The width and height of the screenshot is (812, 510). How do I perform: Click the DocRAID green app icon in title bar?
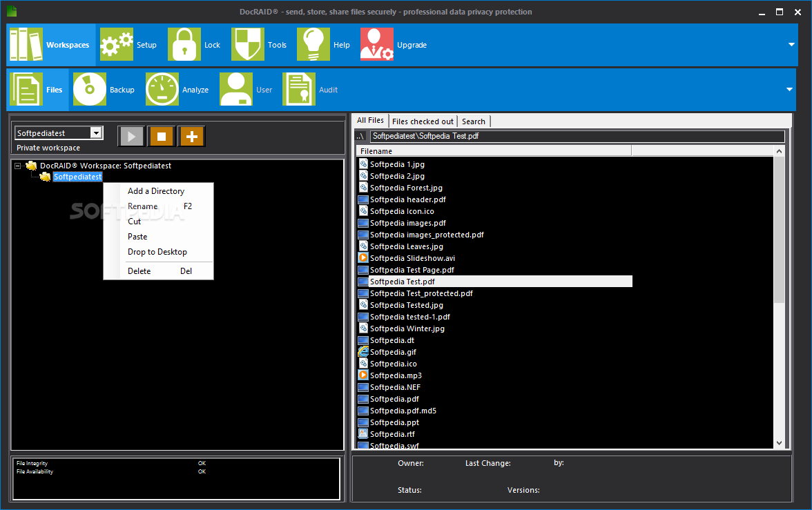click(12, 12)
